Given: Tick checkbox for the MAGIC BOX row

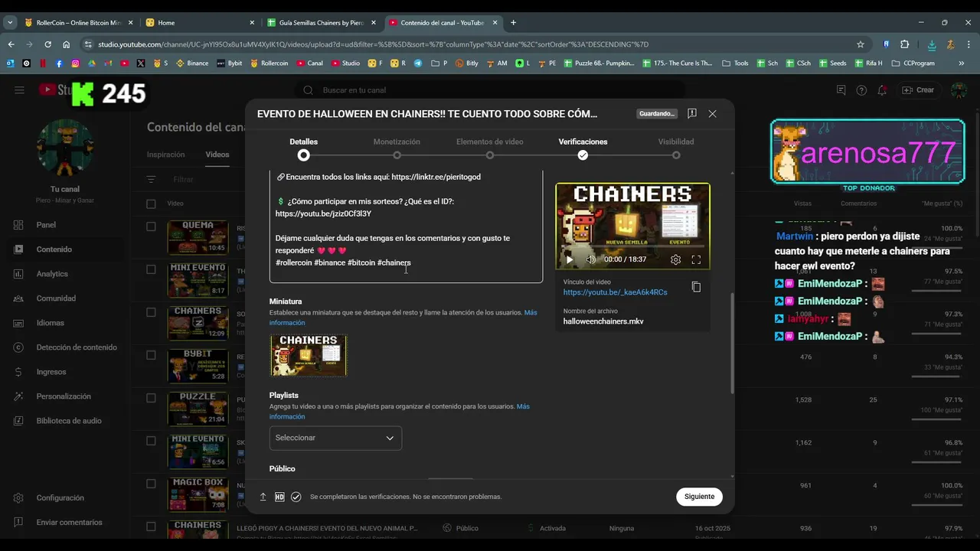Looking at the screenshot, I should coord(151,484).
